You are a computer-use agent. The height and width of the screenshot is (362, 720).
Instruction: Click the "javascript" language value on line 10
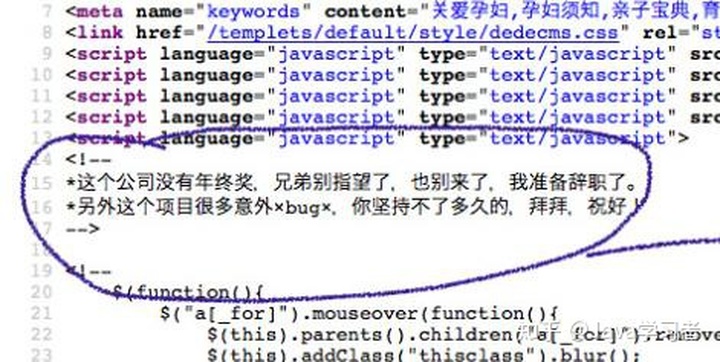337,75
